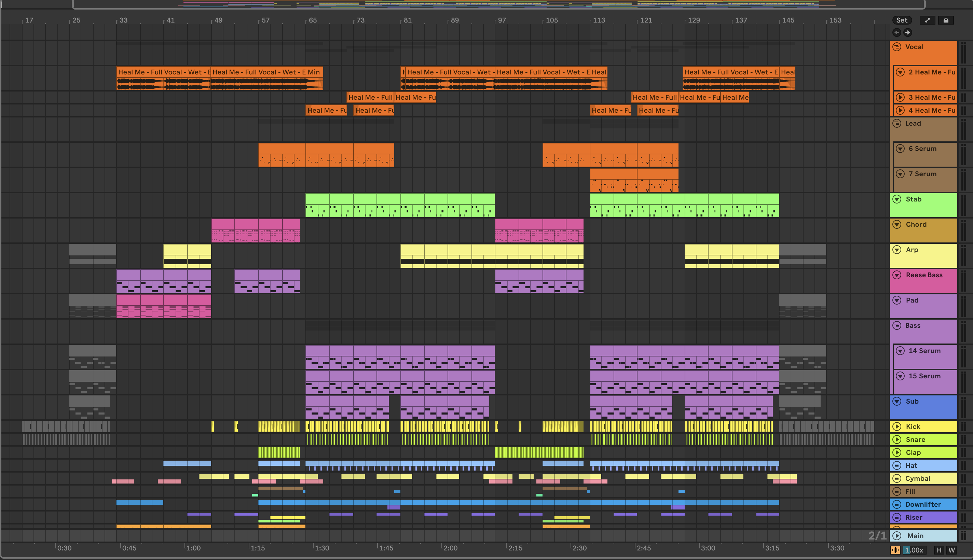Click the Set locator button
Screen dimensions: 973x560
tap(902, 20)
